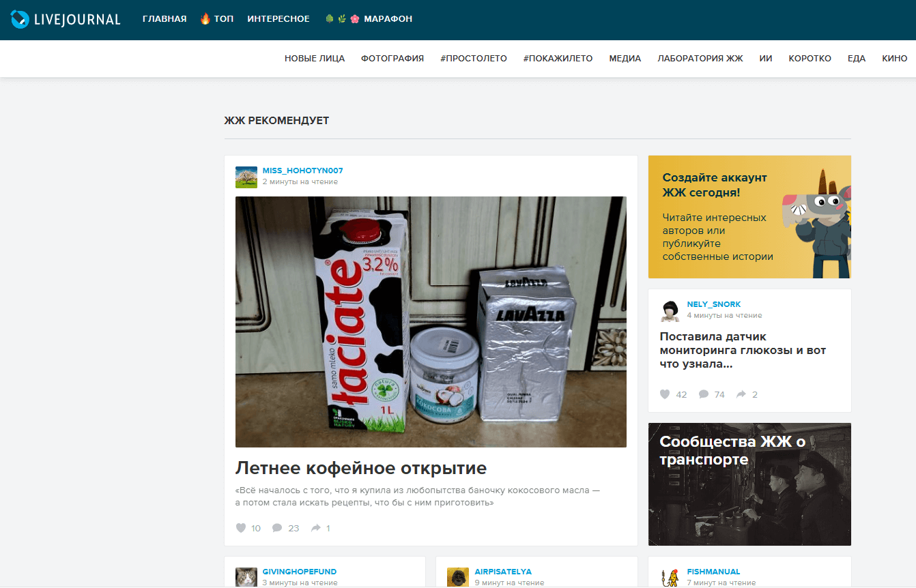
Task: Open miss_hohotyn007 avatar image
Action: tap(246, 177)
